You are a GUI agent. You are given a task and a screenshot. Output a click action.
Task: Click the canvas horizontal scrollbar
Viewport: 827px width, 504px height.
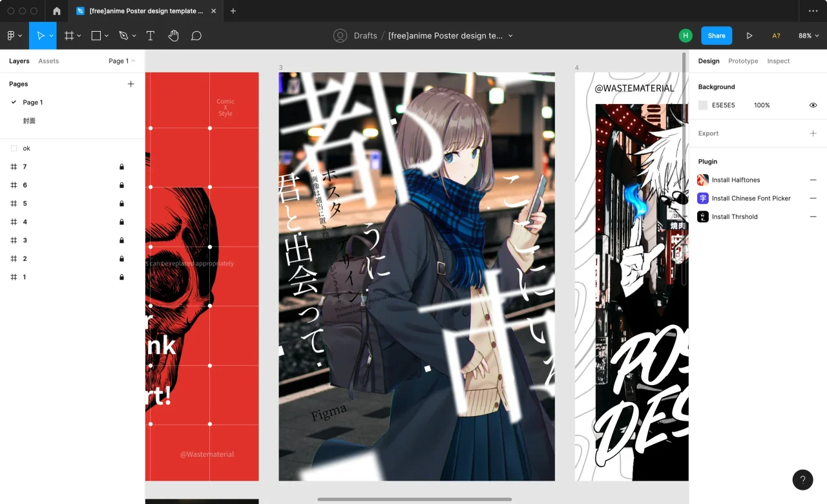414,499
